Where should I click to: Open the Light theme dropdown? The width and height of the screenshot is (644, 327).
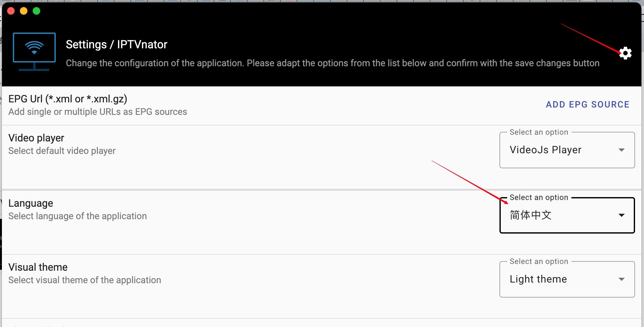tap(567, 279)
